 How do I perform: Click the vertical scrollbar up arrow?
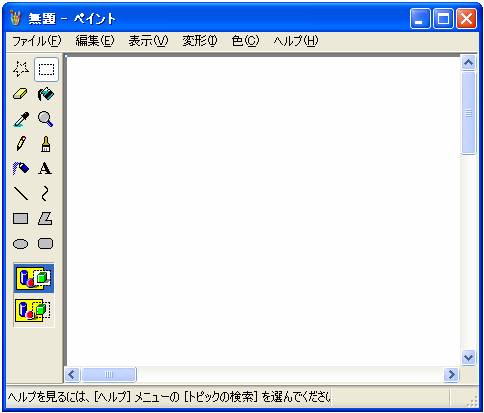[x=468, y=62]
